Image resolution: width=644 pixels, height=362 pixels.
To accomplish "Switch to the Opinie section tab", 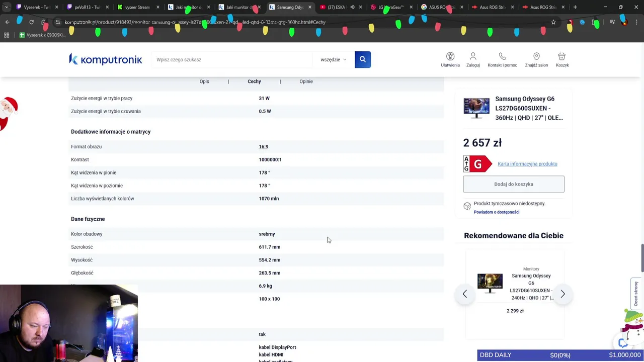I will (306, 81).
